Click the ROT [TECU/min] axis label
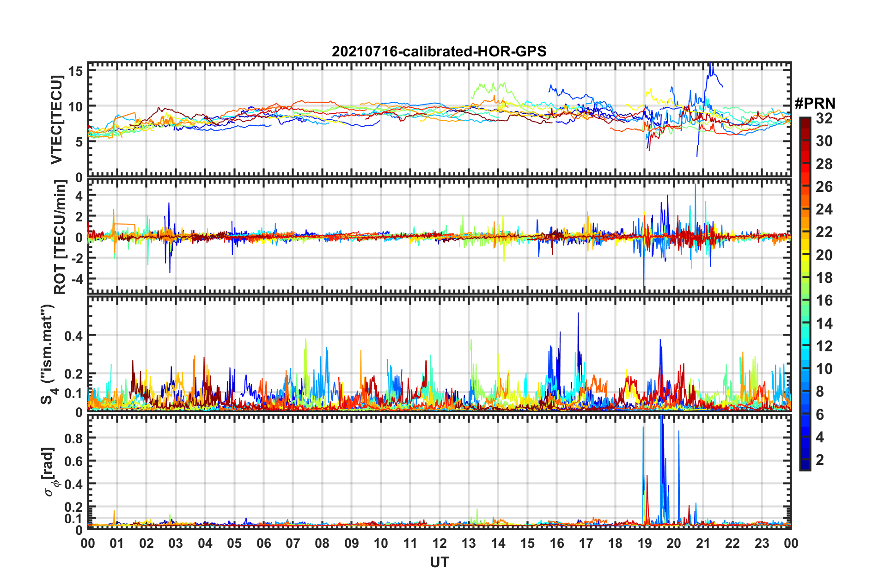 [60, 237]
